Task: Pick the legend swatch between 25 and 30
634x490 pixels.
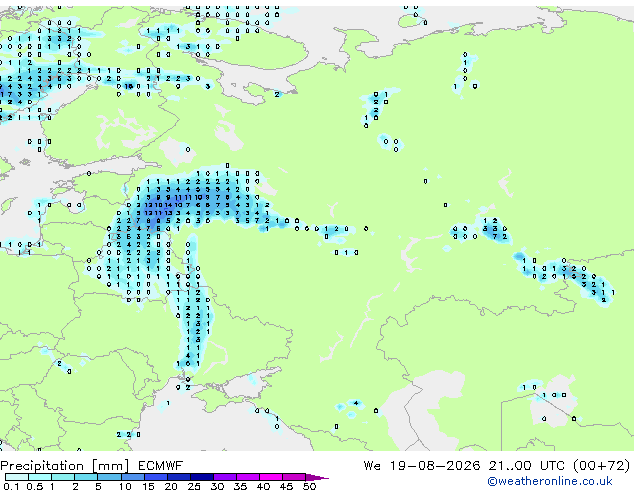Action: (x=202, y=477)
